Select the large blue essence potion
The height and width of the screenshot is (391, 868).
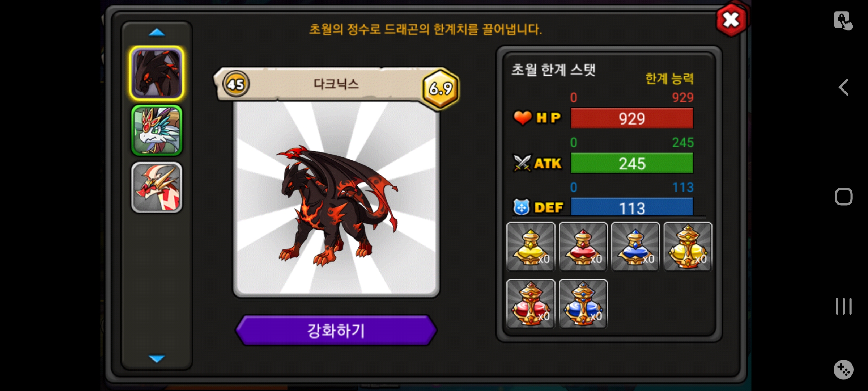pyautogui.click(x=583, y=304)
